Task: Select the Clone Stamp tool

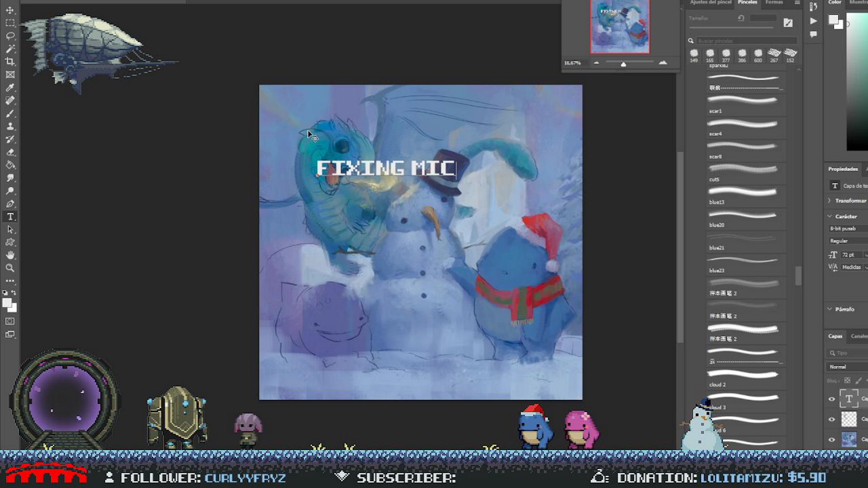Action: click(x=10, y=126)
